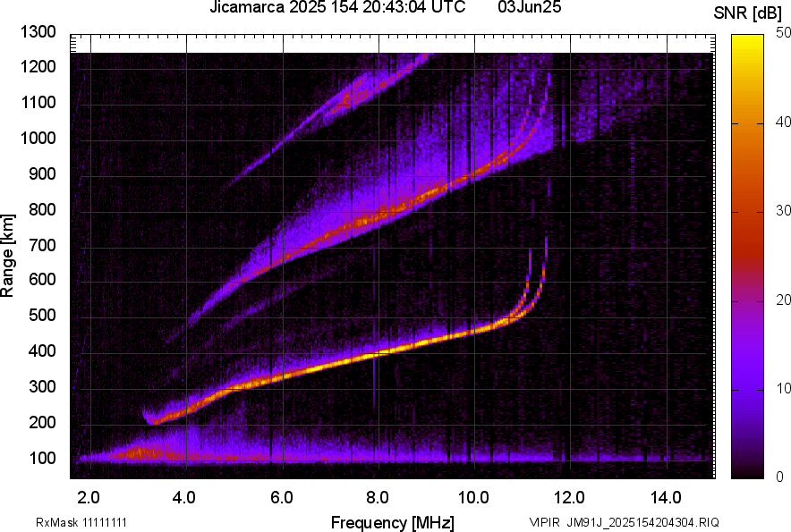791x532 pixels.
Task: Click the frequency tick label "6.0"
Action: click(x=282, y=498)
